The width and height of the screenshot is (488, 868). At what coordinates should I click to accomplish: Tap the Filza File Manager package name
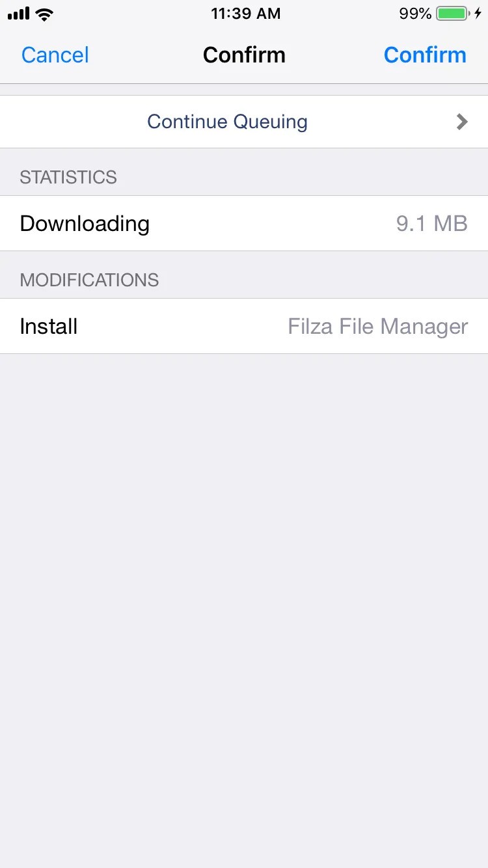378,326
